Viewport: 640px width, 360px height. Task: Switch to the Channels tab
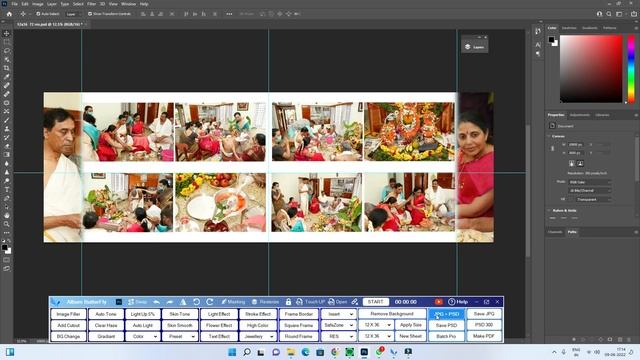point(555,232)
